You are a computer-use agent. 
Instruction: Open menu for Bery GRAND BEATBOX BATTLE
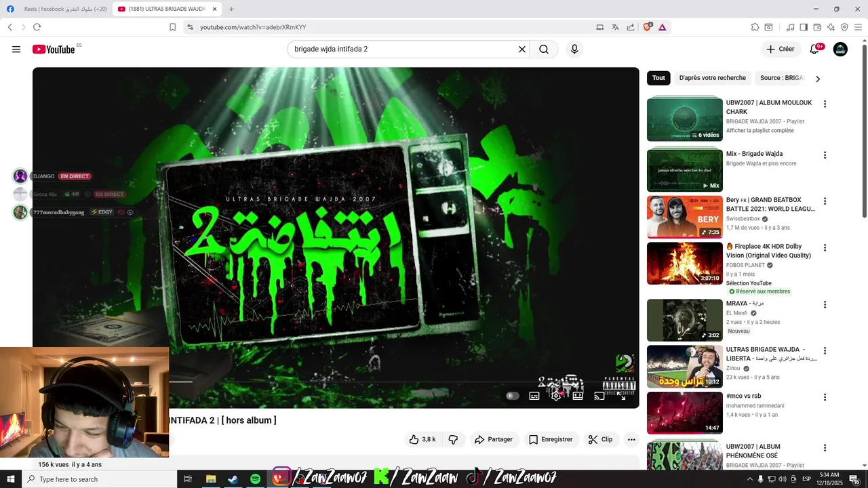pos(825,201)
